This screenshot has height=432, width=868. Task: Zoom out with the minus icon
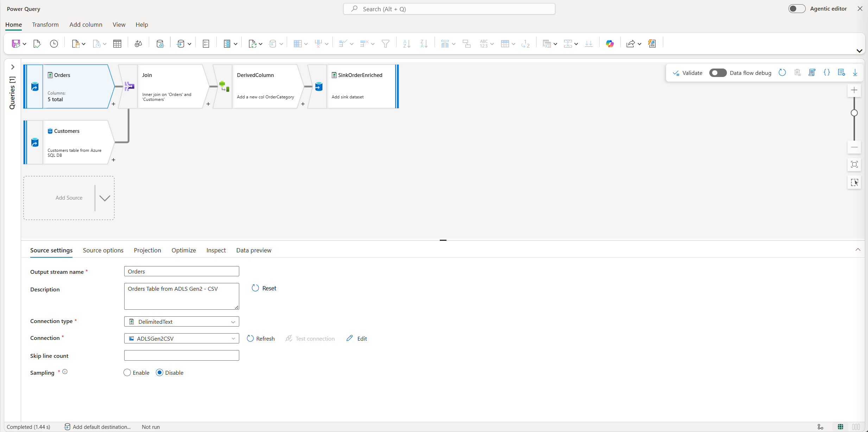854,147
